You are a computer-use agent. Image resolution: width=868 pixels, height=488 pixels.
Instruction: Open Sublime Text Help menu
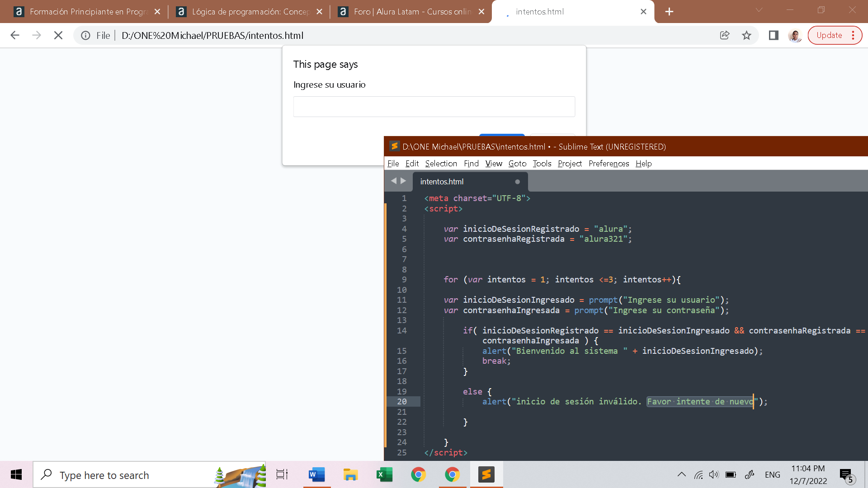643,164
